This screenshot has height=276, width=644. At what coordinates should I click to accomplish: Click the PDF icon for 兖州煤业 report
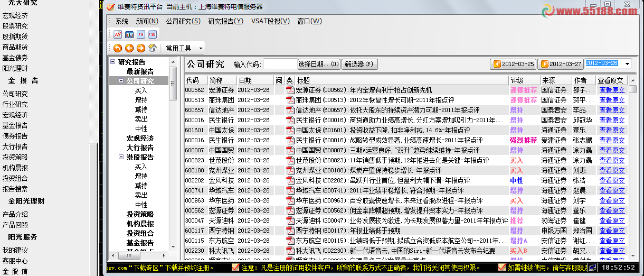290,170
